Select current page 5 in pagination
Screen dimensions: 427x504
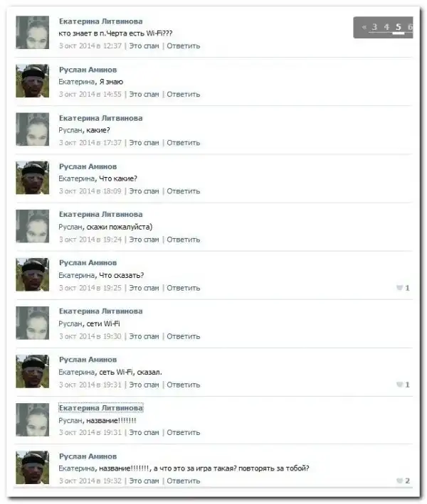click(399, 27)
